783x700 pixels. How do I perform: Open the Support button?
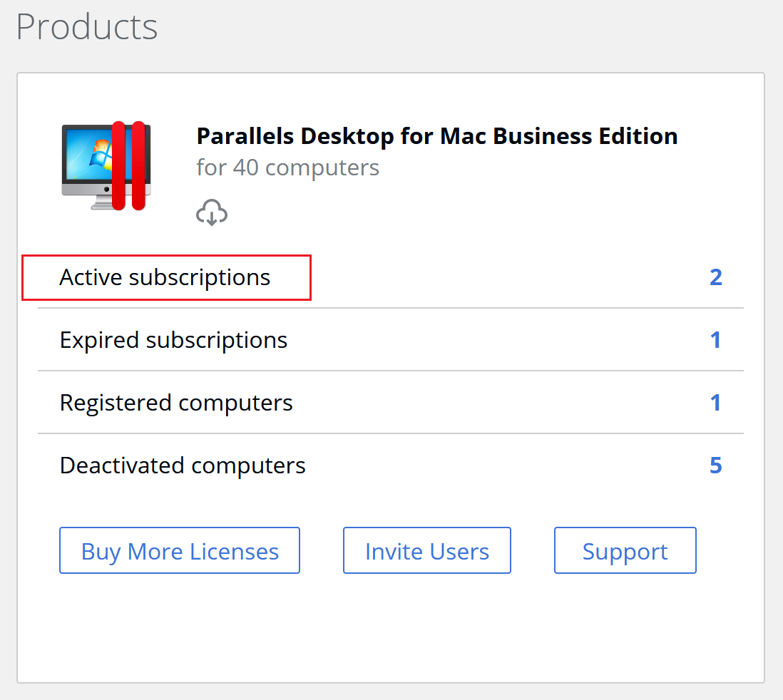[625, 551]
